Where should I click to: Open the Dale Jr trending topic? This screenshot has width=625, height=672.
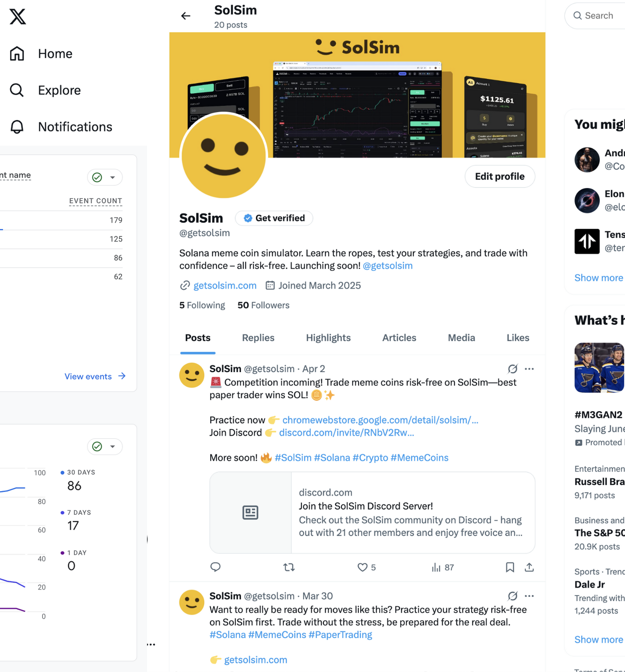point(590,585)
